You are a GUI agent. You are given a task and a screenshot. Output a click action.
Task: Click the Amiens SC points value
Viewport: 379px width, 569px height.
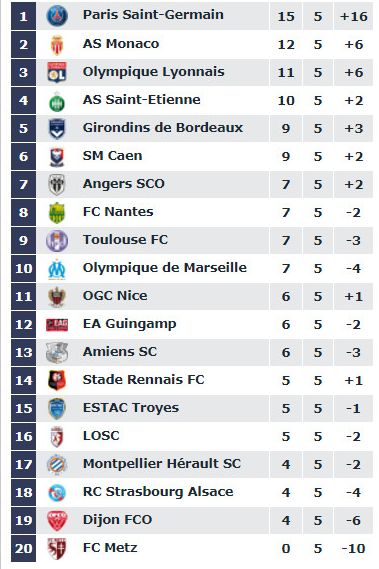click(286, 352)
